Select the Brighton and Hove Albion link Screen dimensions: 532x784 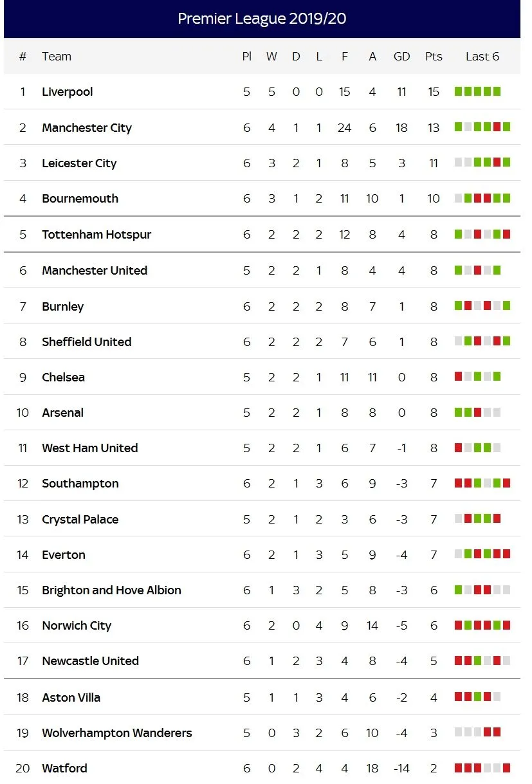[x=111, y=590]
